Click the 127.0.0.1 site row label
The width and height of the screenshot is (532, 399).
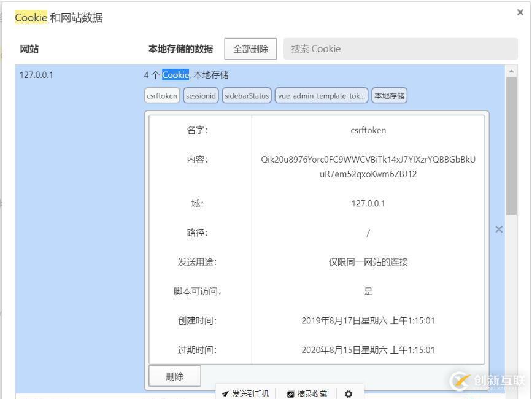coord(36,75)
